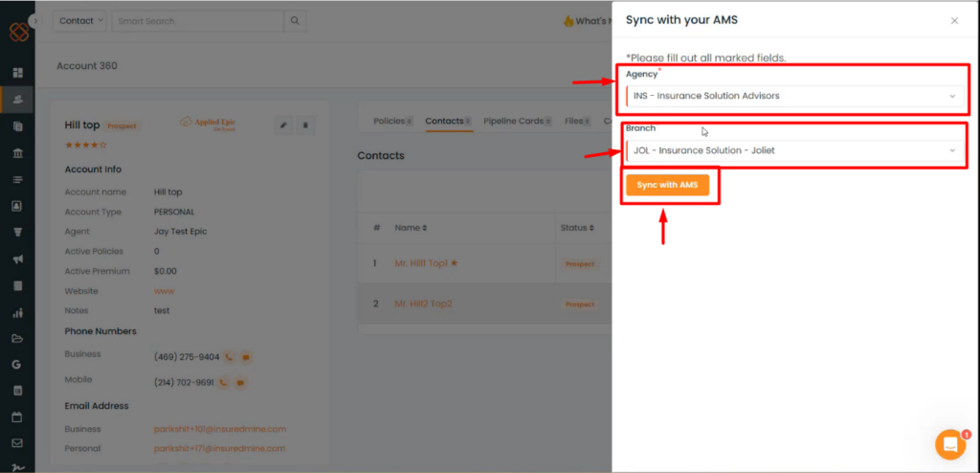
Task: Switch to the Policies tab
Action: click(393, 121)
